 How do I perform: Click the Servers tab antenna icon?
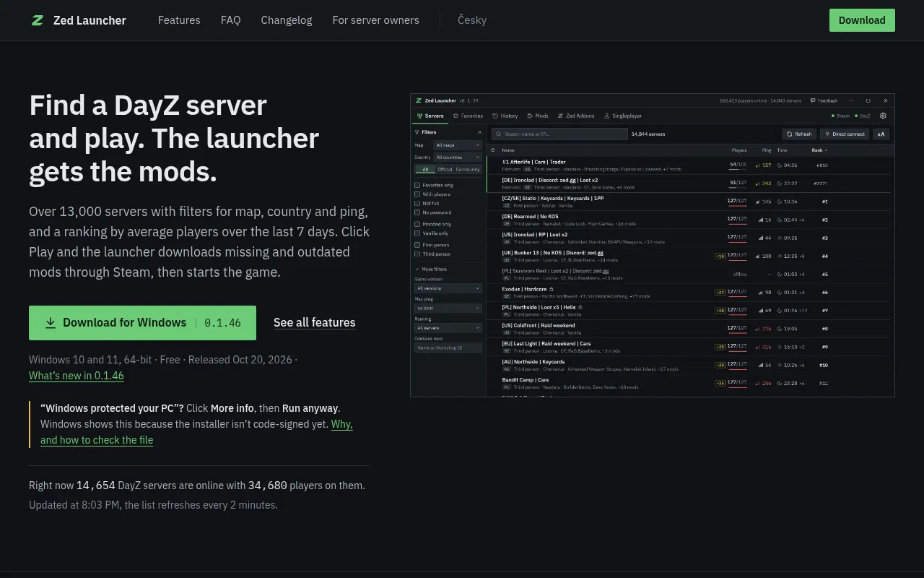coord(420,116)
